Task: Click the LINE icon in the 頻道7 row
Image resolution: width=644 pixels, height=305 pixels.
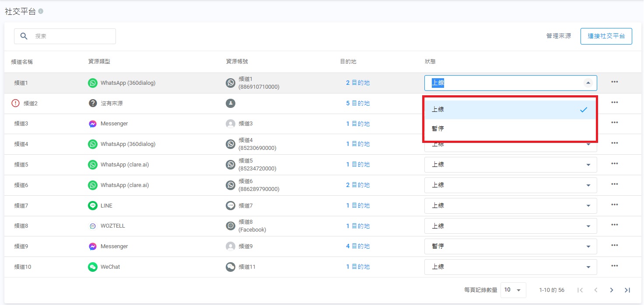Action: (93, 205)
